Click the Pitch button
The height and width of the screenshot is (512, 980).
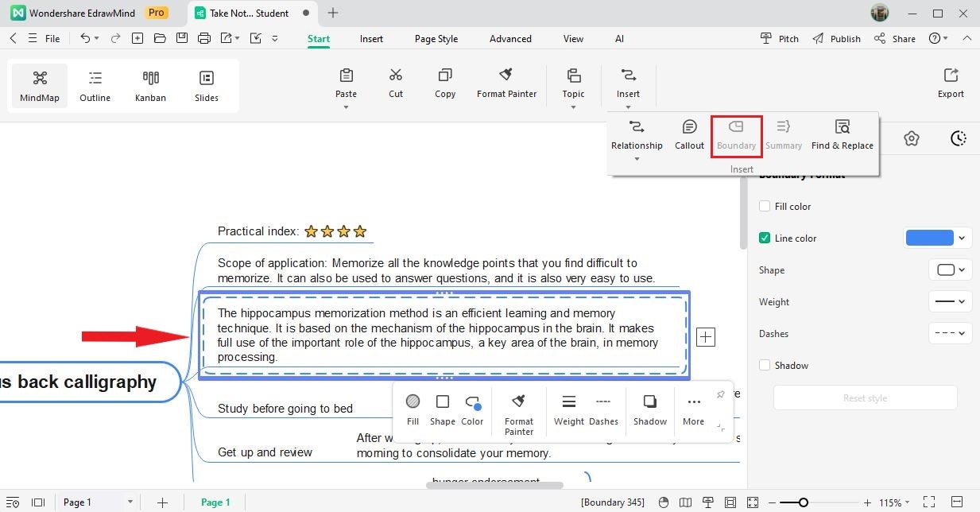coord(780,38)
